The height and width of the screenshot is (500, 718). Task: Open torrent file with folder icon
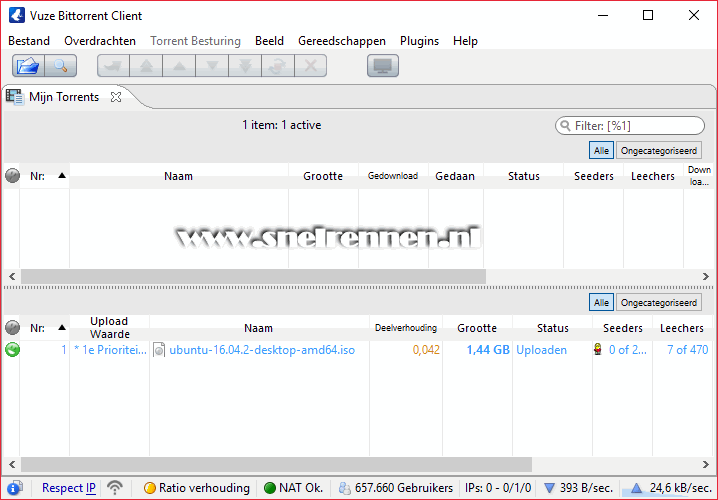point(28,66)
